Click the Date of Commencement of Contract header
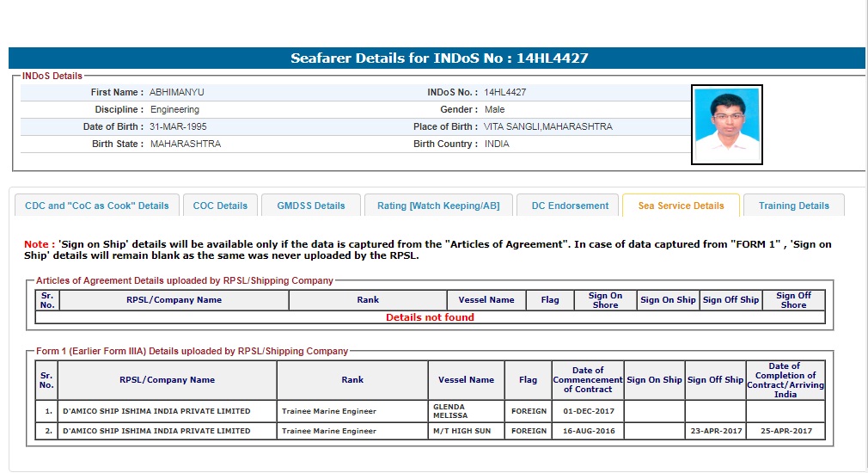The width and height of the screenshot is (868, 473). click(587, 379)
